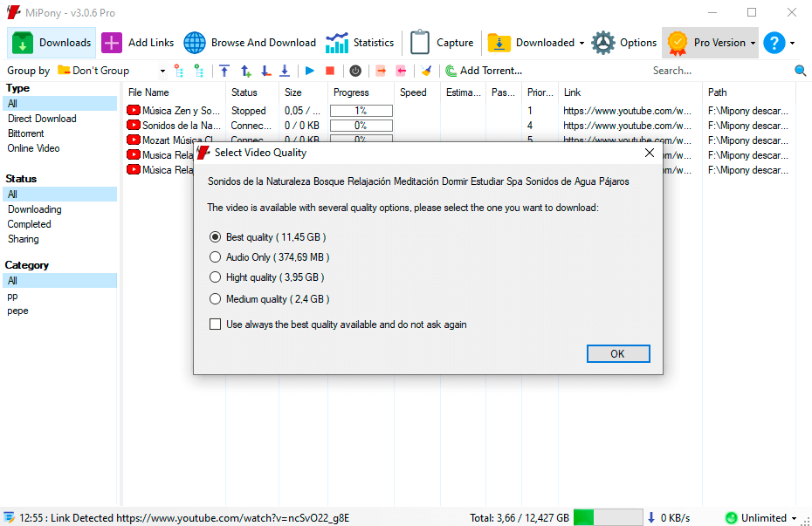Click the broom clean list icon
Image resolution: width=812 pixels, height=526 pixels.
(426, 71)
